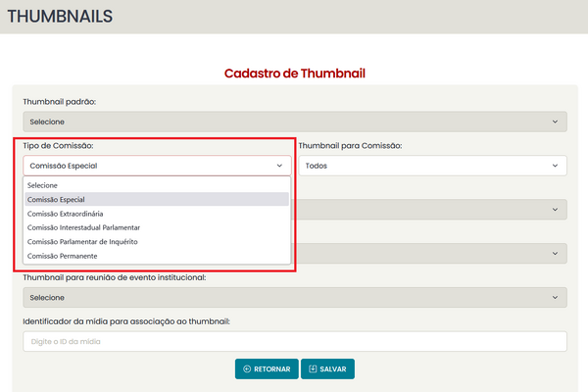Click the arrow icon on the RETORNAR button
588x392 pixels.
pos(247,368)
